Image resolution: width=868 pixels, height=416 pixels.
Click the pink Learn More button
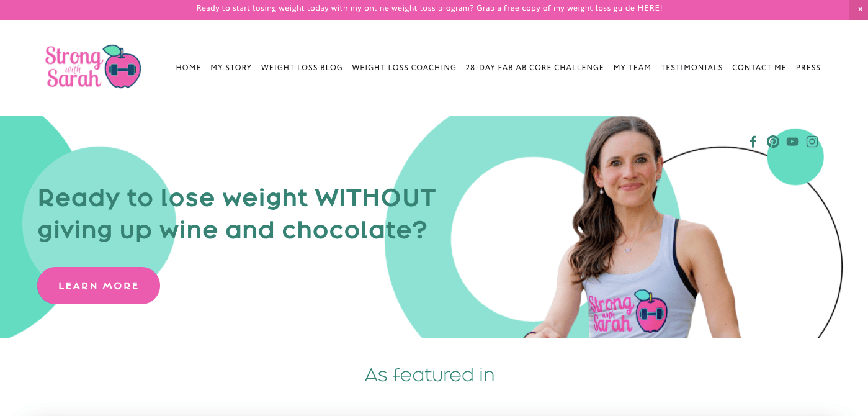click(99, 286)
